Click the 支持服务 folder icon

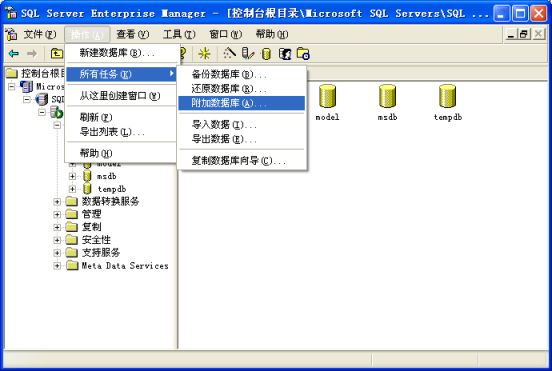(x=72, y=252)
